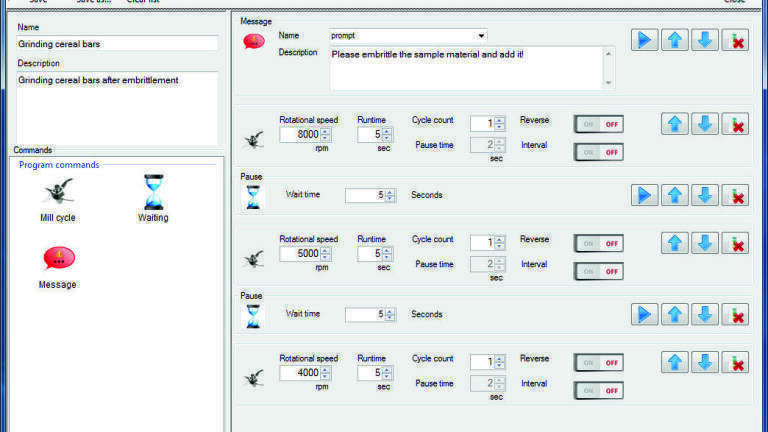
Task: Move the prompt Message step up
Action: coord(674,40)
